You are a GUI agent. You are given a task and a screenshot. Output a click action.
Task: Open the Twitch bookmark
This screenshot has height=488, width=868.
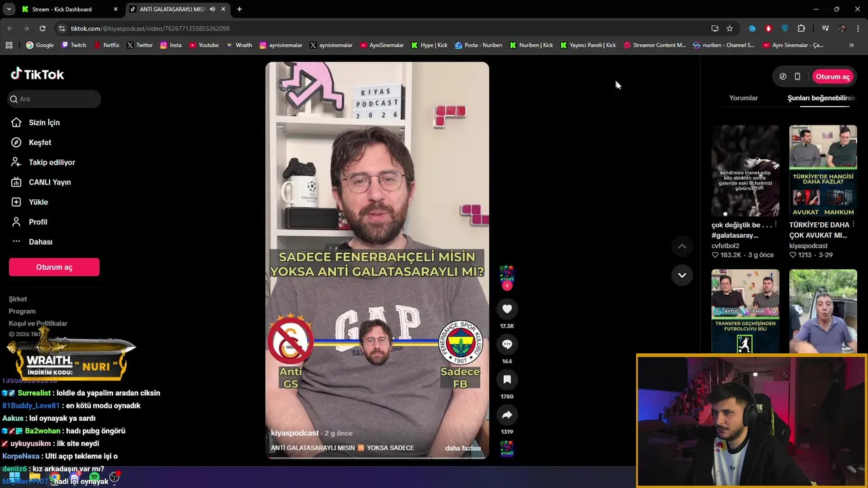tap(74, 45)
